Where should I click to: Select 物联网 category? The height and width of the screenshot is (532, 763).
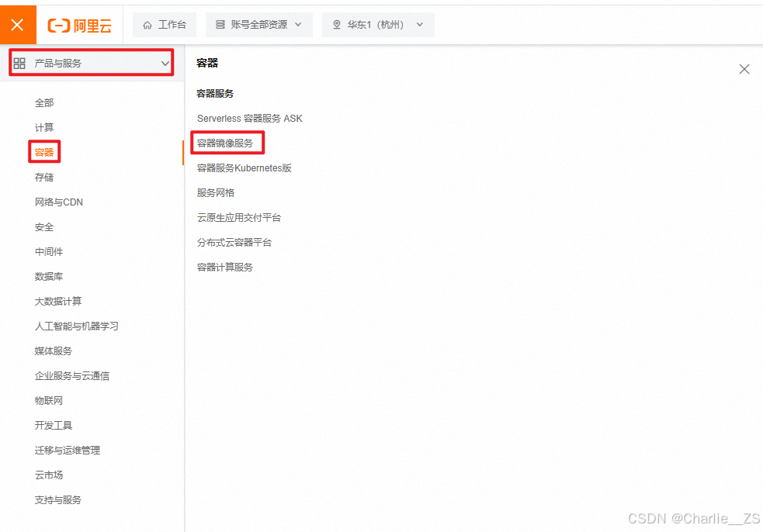pos(49,400)
